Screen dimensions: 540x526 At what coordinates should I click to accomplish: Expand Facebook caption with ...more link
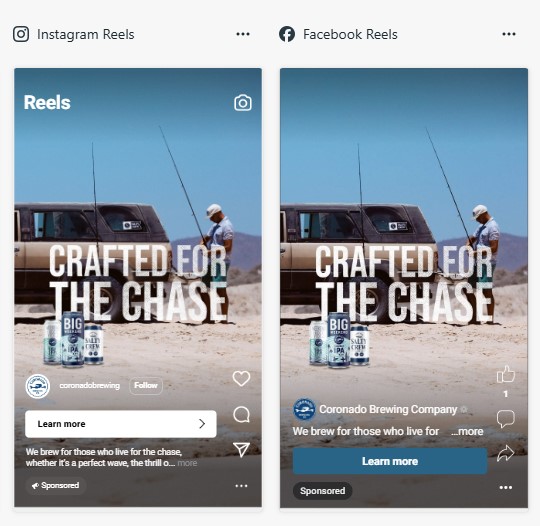coord(467,431)
